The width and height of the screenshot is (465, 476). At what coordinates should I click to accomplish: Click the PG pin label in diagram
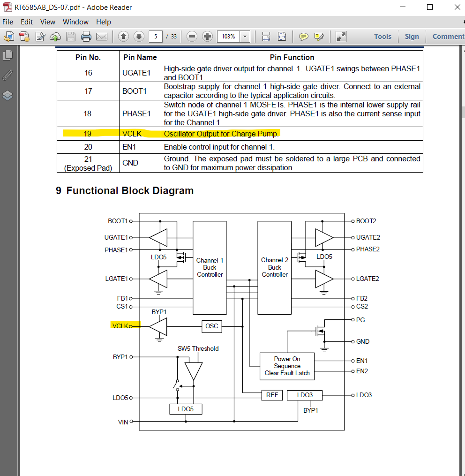(360, 320)
